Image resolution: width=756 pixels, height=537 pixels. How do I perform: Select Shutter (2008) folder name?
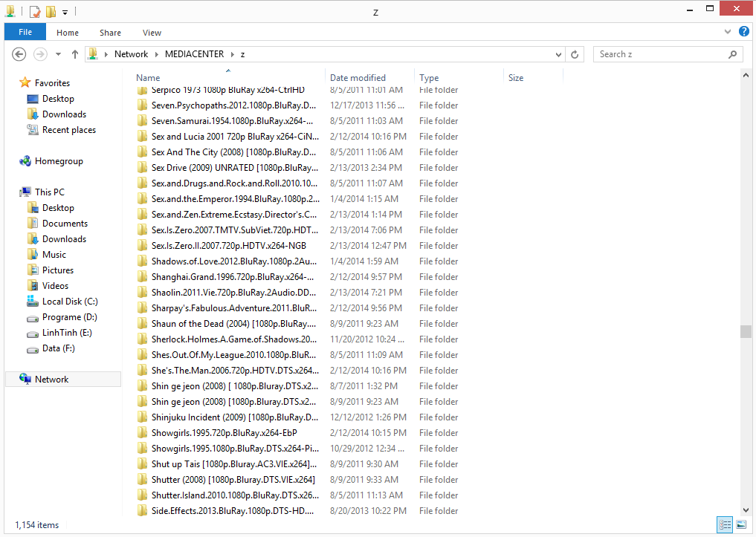click(233, 480)
